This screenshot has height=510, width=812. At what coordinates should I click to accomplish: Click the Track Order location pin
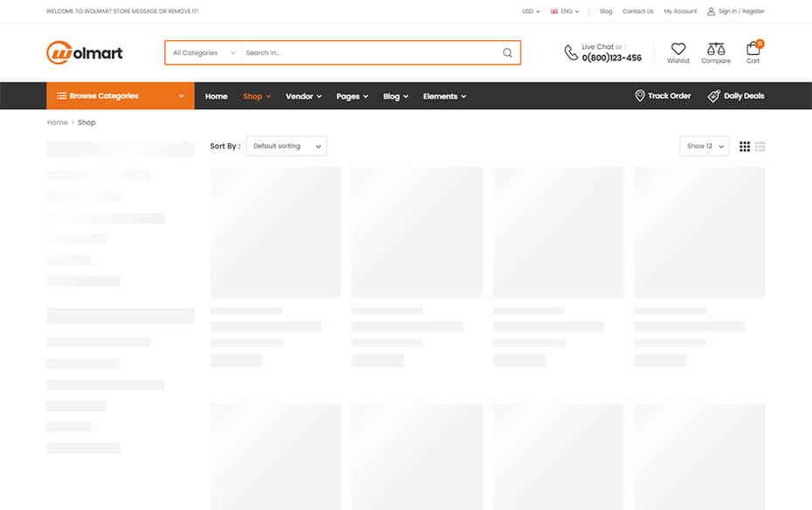pos(640,96)
